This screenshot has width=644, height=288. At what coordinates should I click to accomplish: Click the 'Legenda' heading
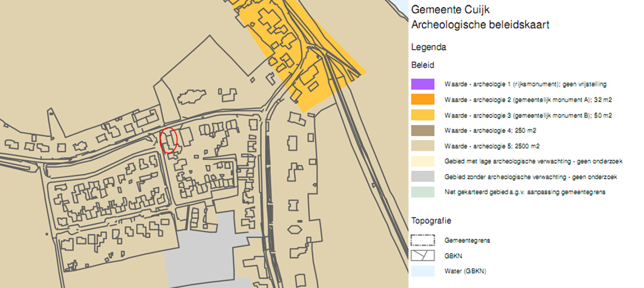tap(429, 47)
